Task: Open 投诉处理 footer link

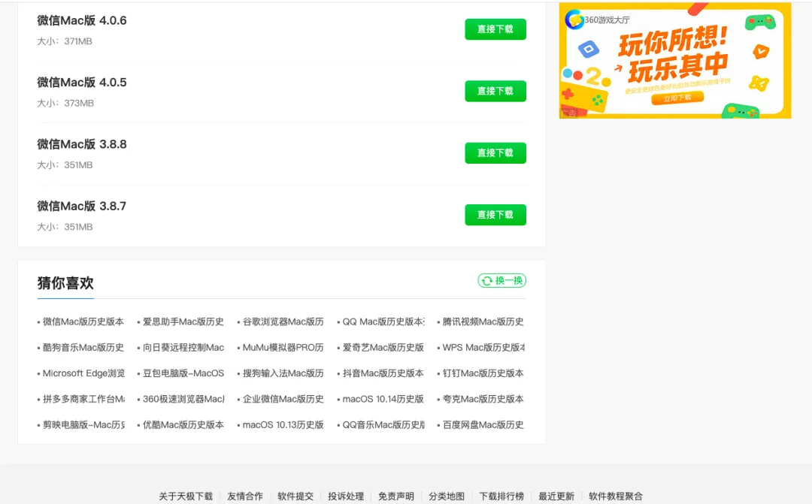Action: (345, 496)
